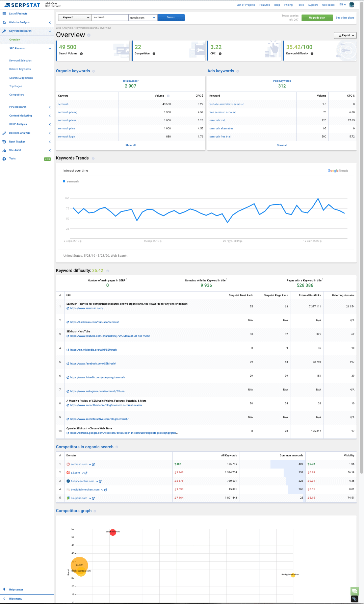
Task: Click Show all under Organic keywords
Action: point(131,146)
